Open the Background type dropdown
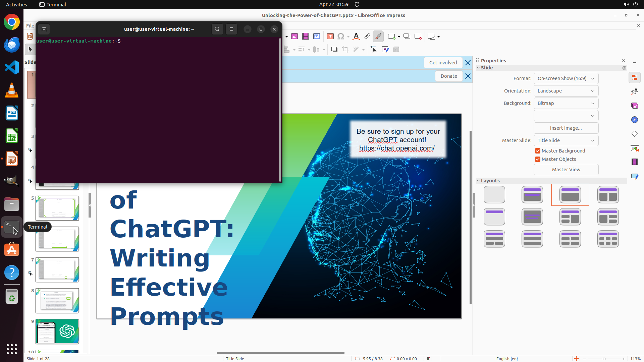 click(566, 103)
